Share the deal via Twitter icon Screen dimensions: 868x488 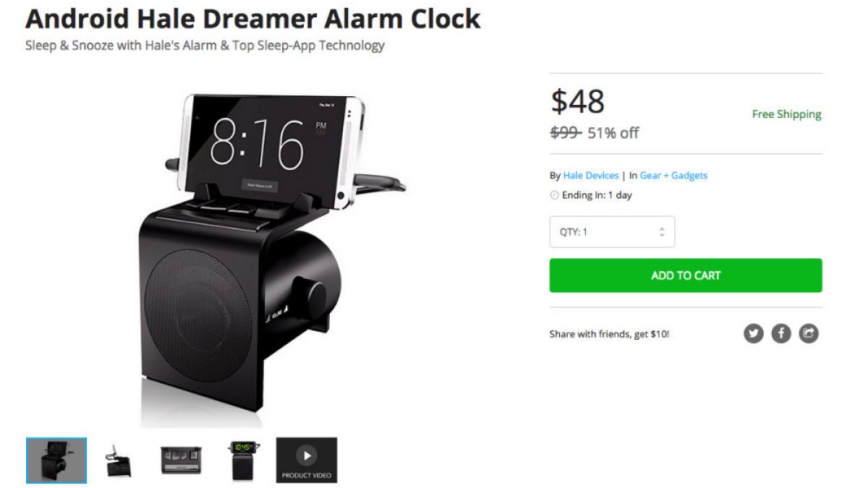click(754, 333)
